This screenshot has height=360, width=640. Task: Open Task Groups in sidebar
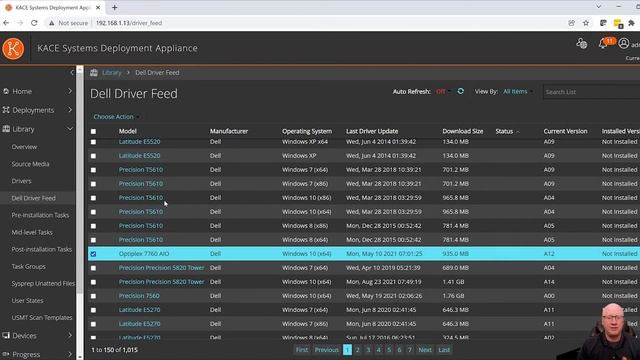[29, 266]
